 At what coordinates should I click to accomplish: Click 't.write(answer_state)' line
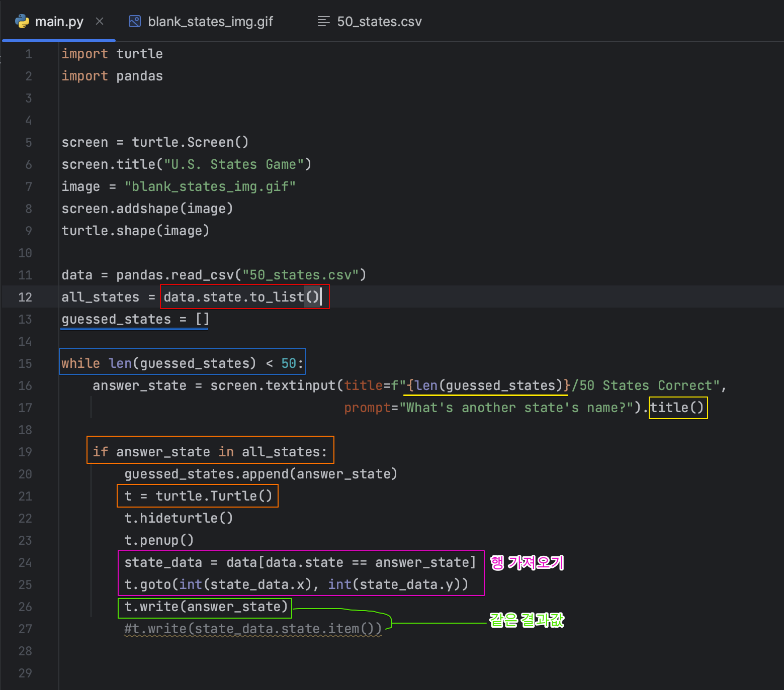(206, 607)
